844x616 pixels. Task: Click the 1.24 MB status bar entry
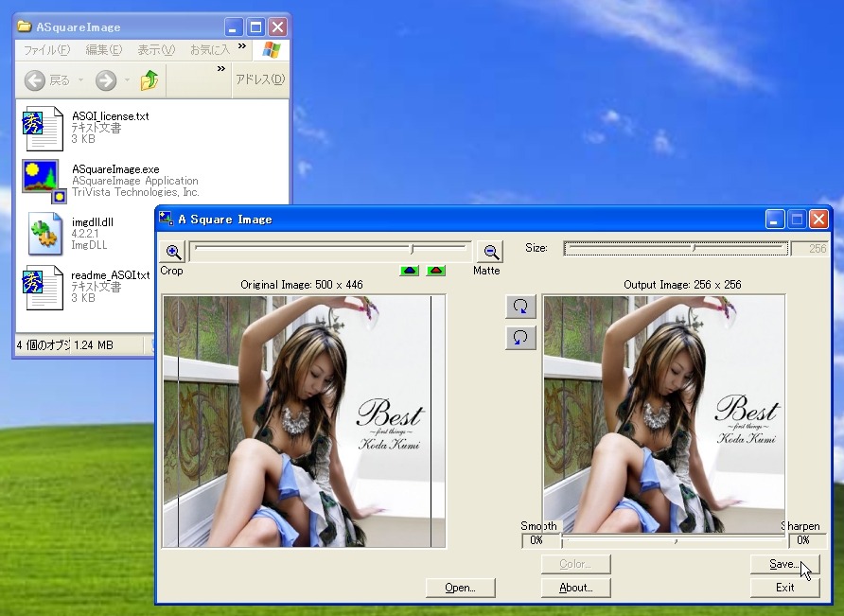click(x=94, y=345)
